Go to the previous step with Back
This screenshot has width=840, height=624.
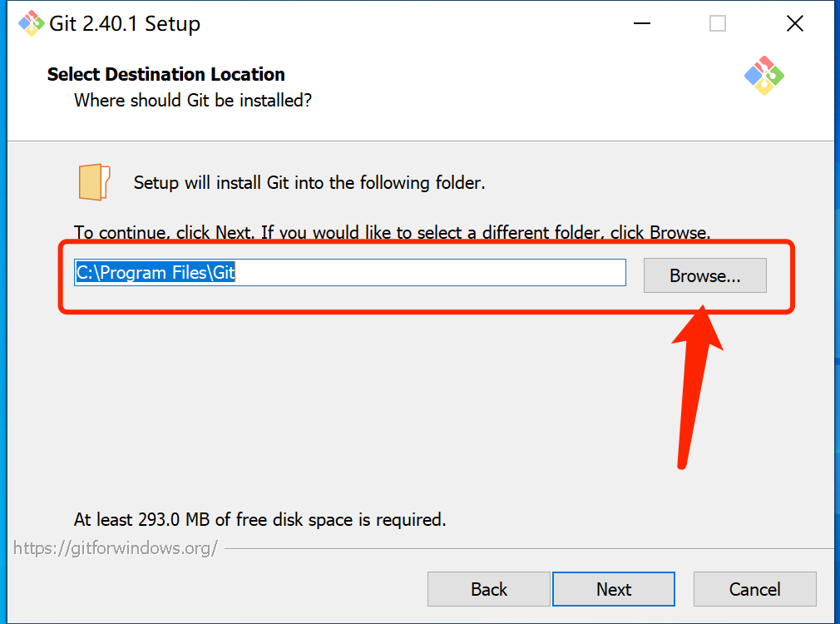(x=488, y=589)
